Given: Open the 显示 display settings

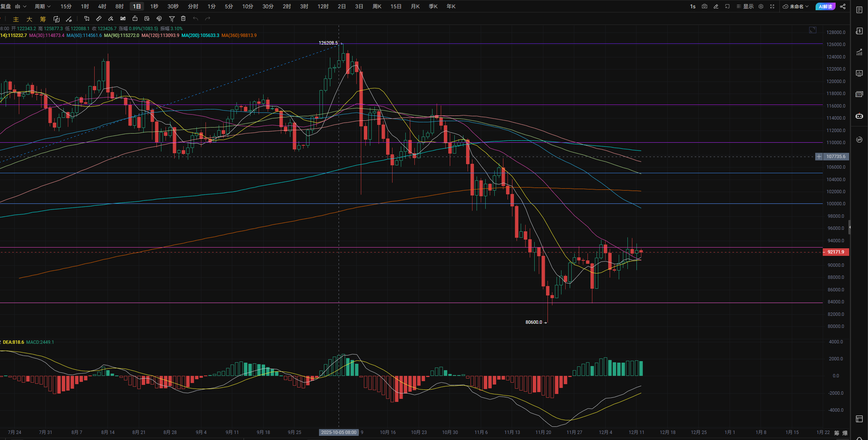Looking at the screenshot, I should pyautogui.click(x=745, y=6).
